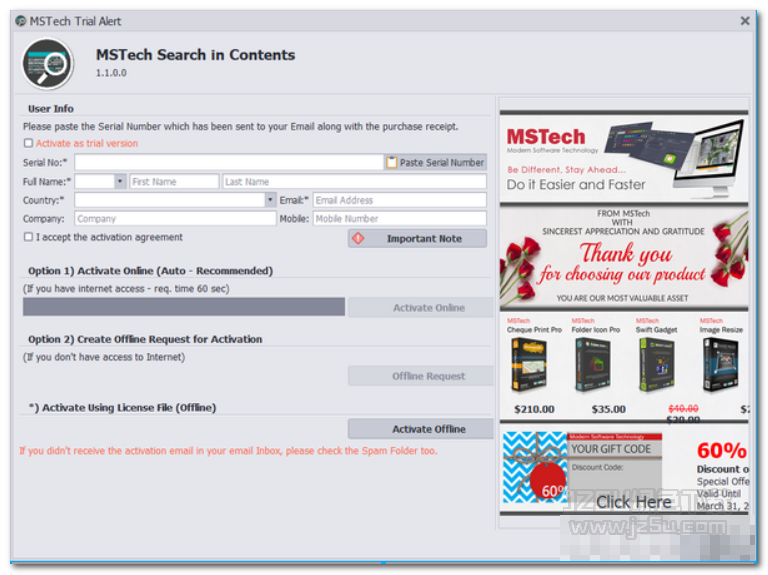Click the blue chevron gift box image
Screen dimensions: 768x575
[534, 467]
